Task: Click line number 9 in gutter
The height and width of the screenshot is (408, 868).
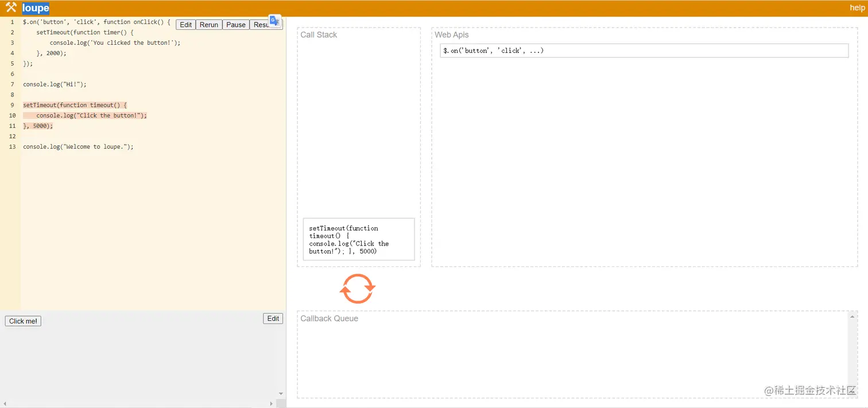Action: 12,105
